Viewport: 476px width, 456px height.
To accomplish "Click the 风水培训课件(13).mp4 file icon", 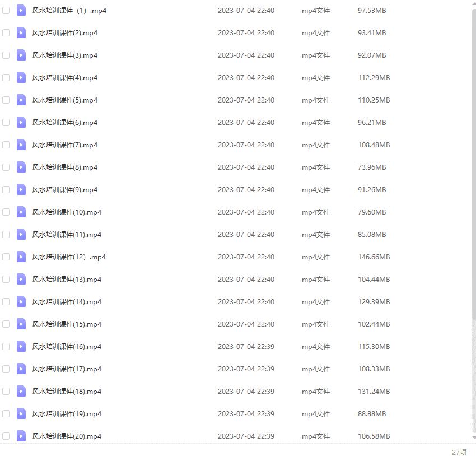I will [x=21, y=280].
